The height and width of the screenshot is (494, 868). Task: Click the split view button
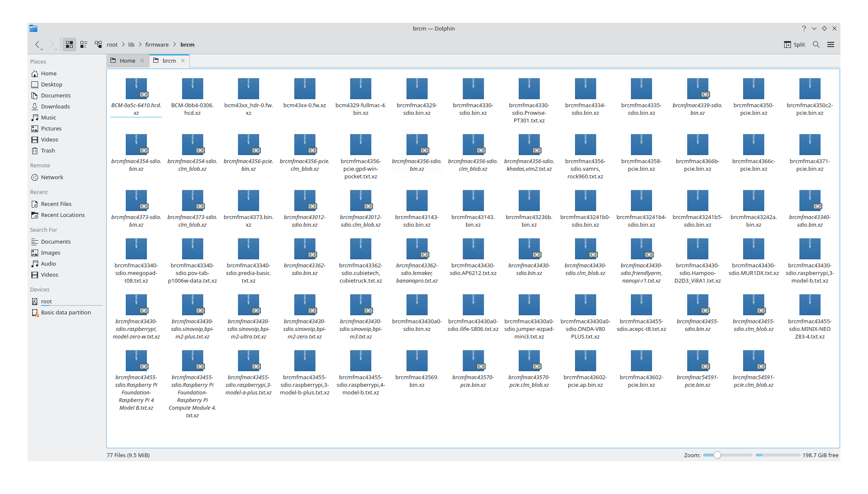tap(793, 44)
